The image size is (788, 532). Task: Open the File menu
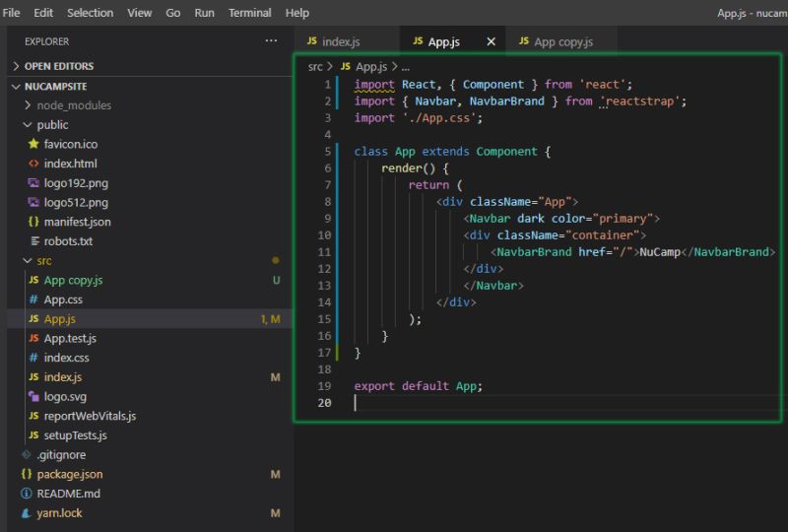(11, 13)
